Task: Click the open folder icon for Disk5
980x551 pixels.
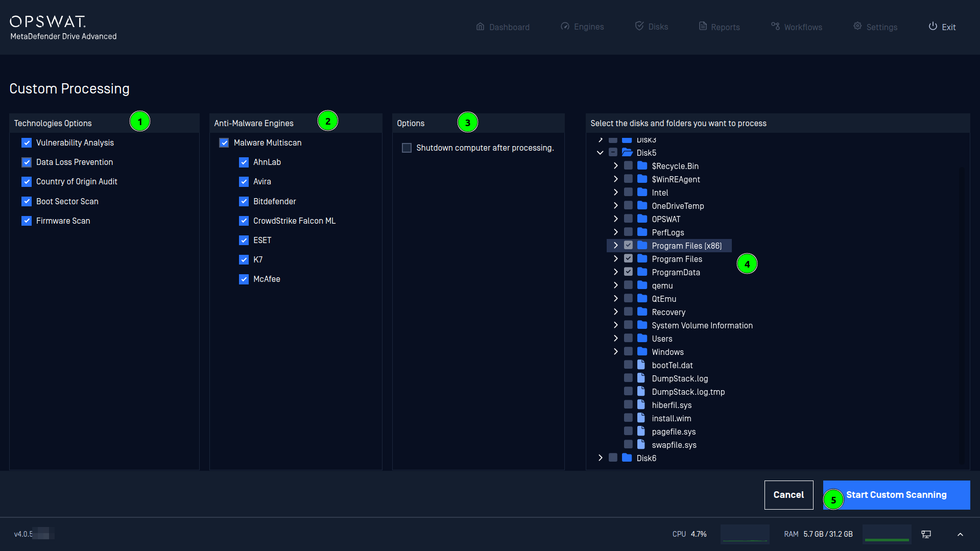Action: (x=627, y=153)
